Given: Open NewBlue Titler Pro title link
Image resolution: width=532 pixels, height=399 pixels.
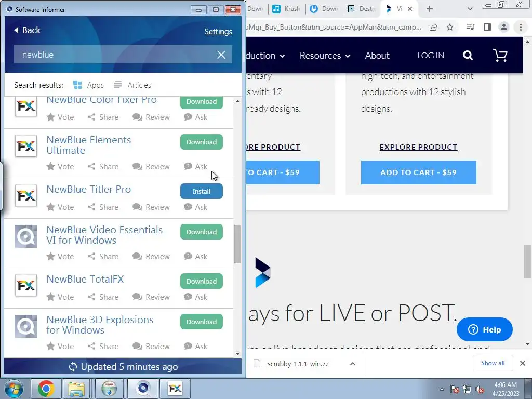Looking at the screenshot, I should pos(88,189).
